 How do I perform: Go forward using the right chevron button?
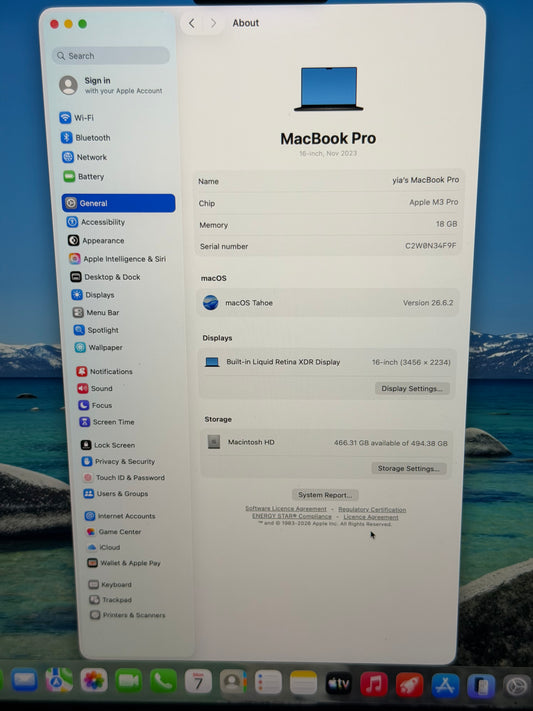tap(213, 23)
